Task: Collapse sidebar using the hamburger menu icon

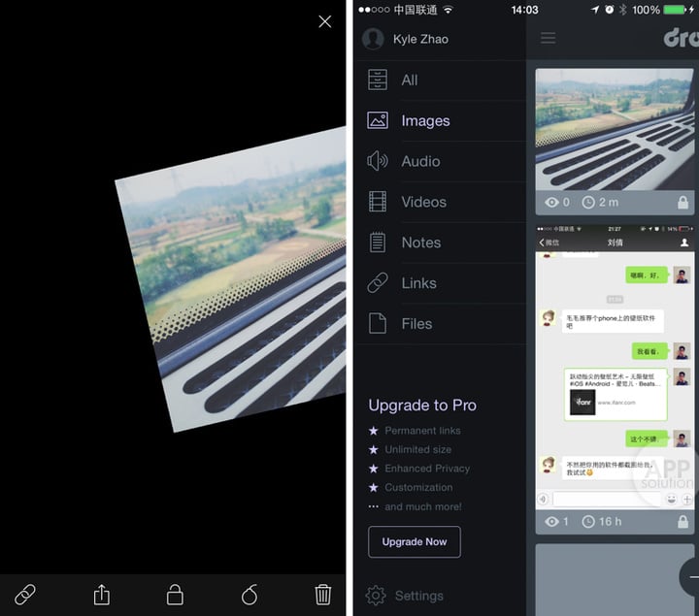Action: pos(549,39)
